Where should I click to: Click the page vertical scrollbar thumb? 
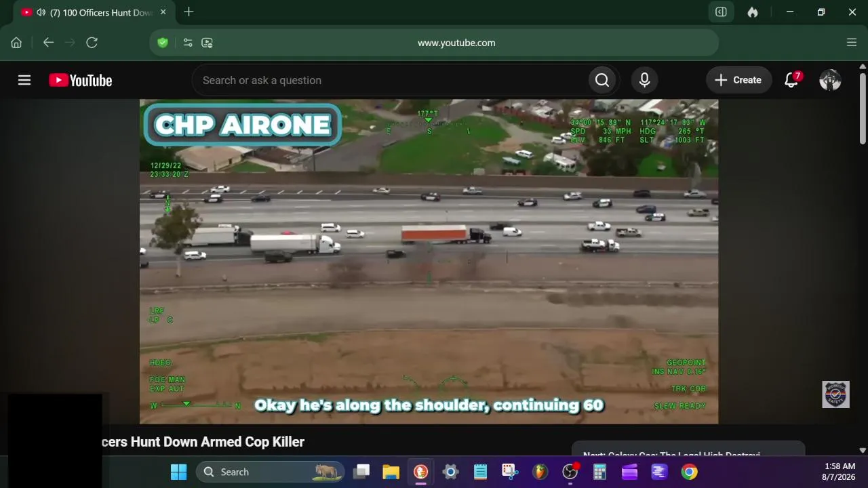863,108
